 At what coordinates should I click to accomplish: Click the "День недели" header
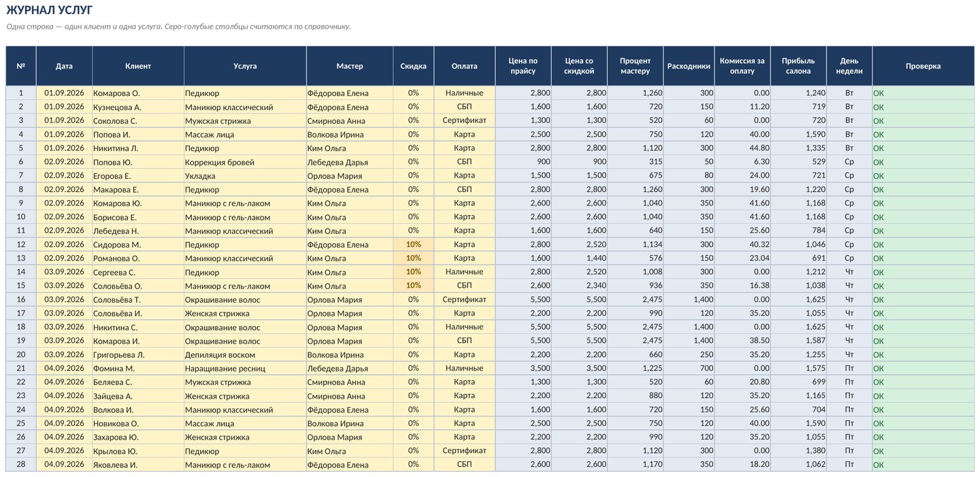click(x=849, y=66)
